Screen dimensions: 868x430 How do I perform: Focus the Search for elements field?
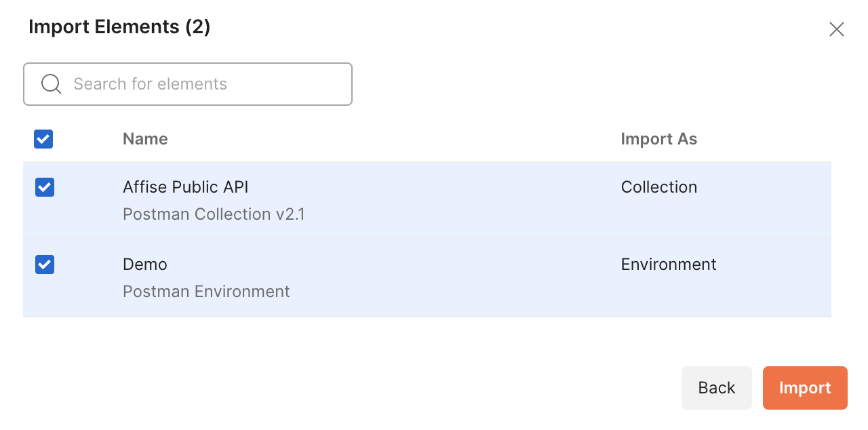click(203, 84)
